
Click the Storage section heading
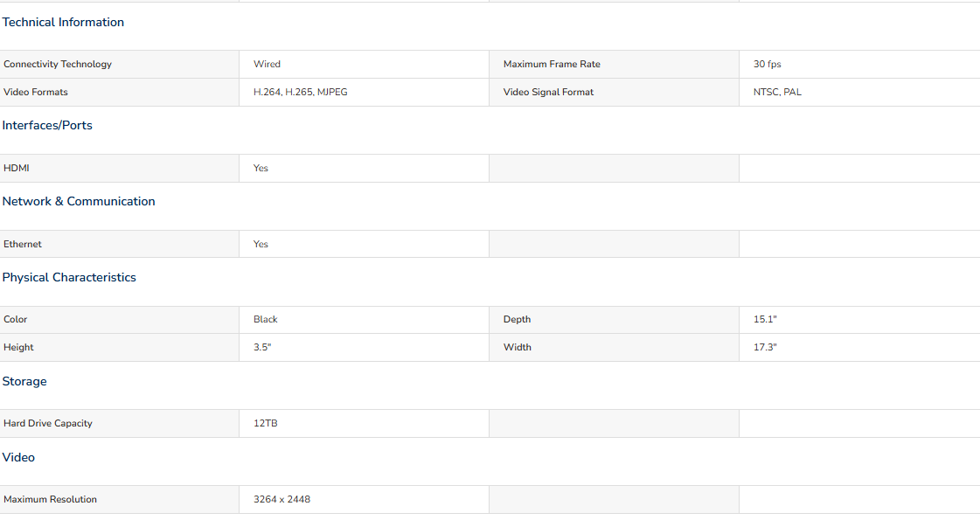pyautogui.click(x=24, y=381)
